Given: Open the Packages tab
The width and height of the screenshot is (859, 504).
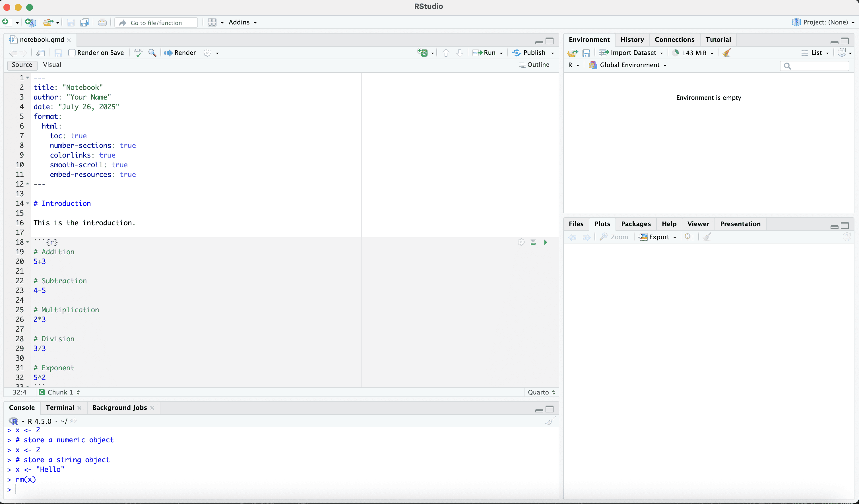Looking at the screenshot, I should (635, 224).
